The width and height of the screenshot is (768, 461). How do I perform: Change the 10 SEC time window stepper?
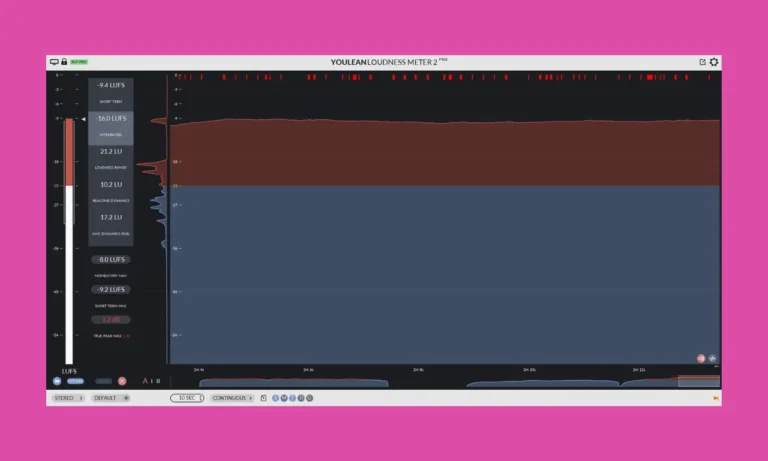[x=187, y=398]
